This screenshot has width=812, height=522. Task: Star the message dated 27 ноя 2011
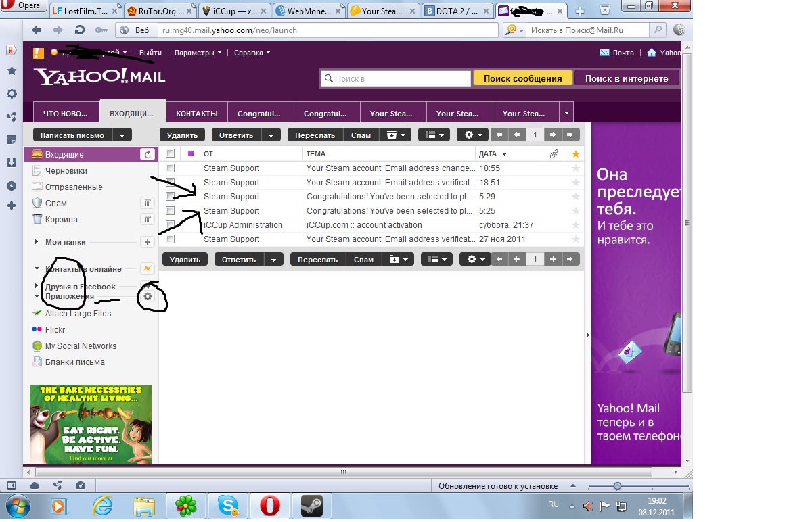coord(576,239)
